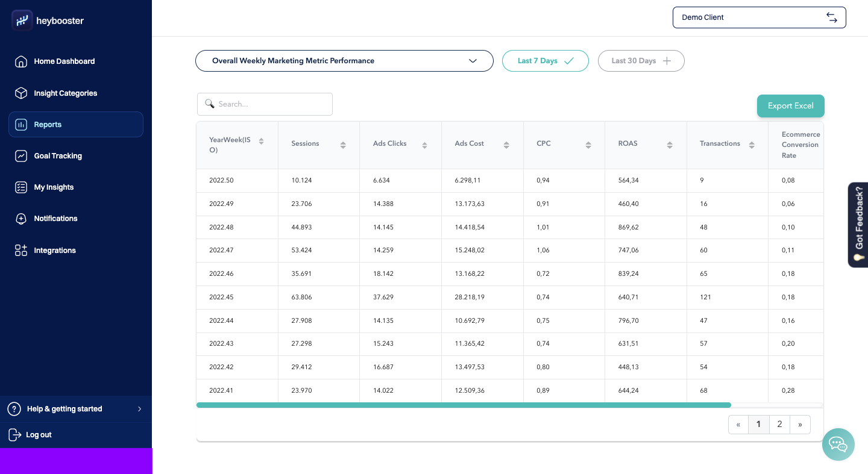Open the My Insights menu item
Image resolution: width=868 pixels, height=474 pixels.
(54, 187)
